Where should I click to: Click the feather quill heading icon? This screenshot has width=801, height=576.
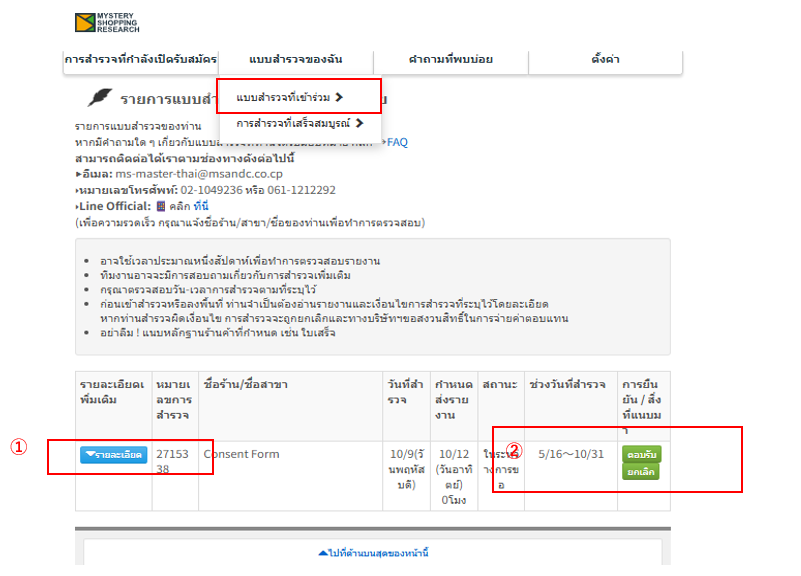(x=100, y=97)
